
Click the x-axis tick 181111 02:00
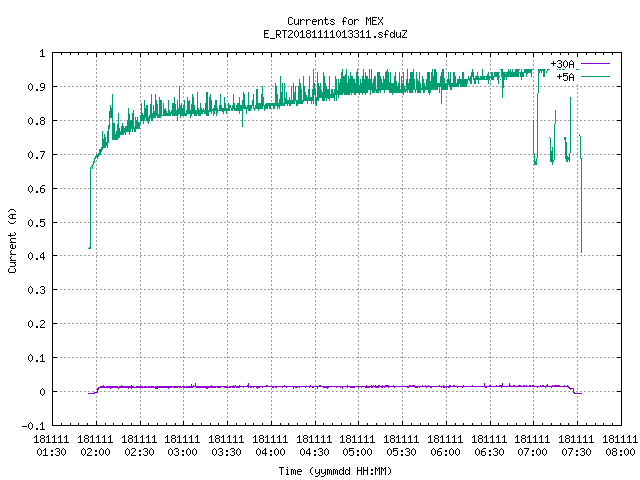(x=95, y=446)
